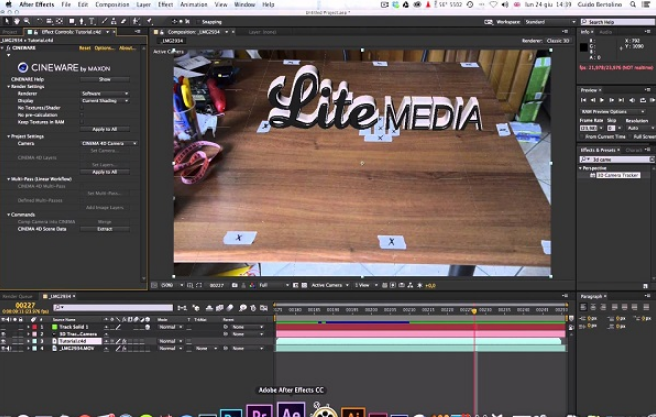656x417 pixels.
Task: Click Apply to All under Render Settings
Action: click(x=105, y=129)
